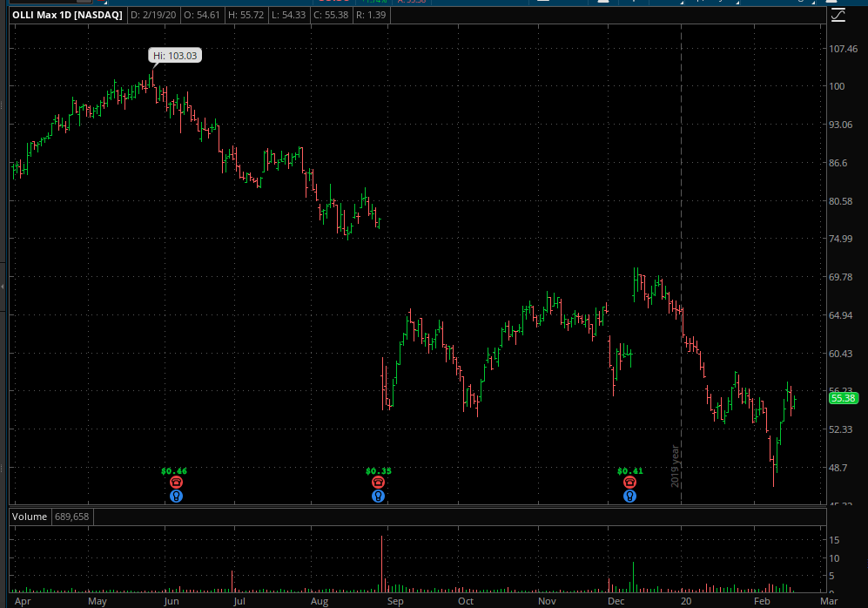Open the price axis curve-scale icon
Viewport: 868px width, 608px height.
click(838, 15)
